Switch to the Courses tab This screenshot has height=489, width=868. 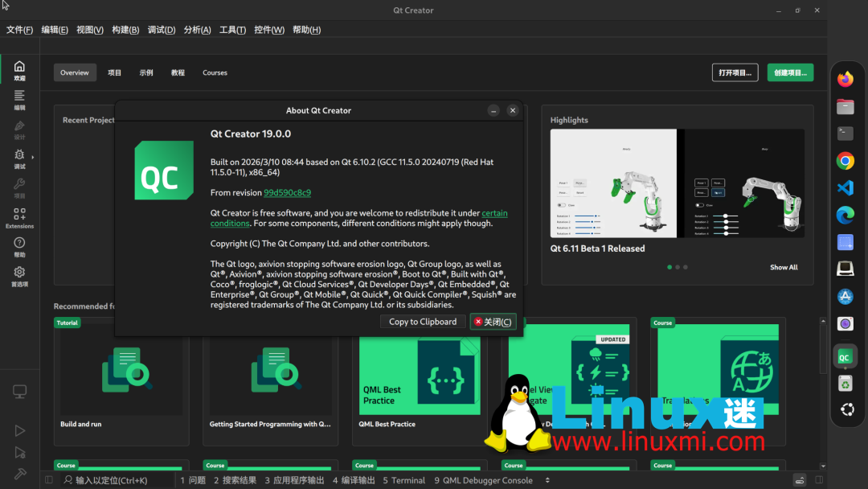pos(215,72)
